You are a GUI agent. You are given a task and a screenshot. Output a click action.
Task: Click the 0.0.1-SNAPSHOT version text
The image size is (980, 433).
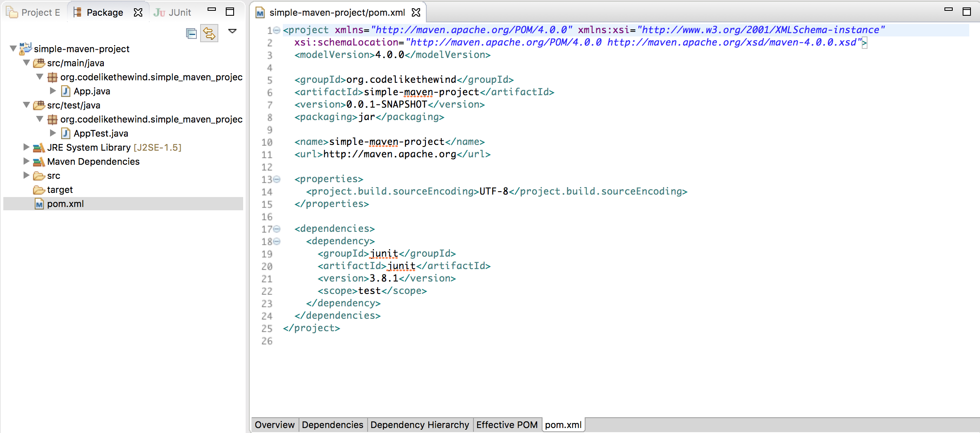pos(387,104)
